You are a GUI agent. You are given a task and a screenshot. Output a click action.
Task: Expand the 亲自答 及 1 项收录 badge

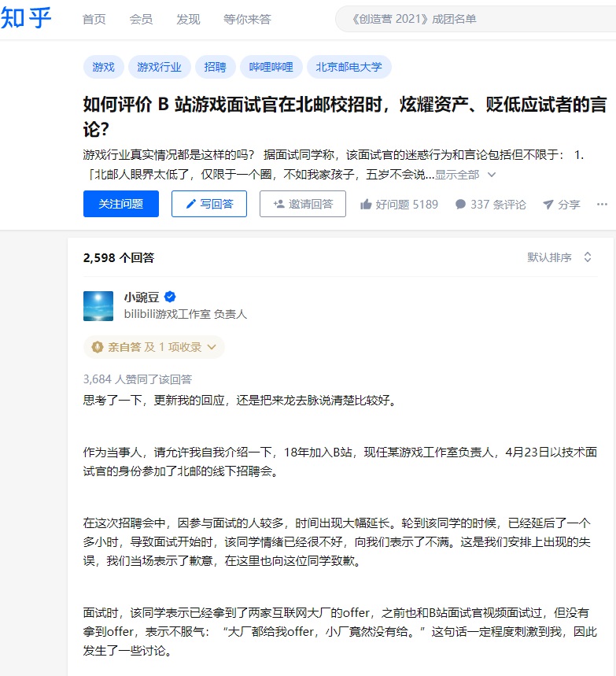pyautogui.click(x=154, y=347)
